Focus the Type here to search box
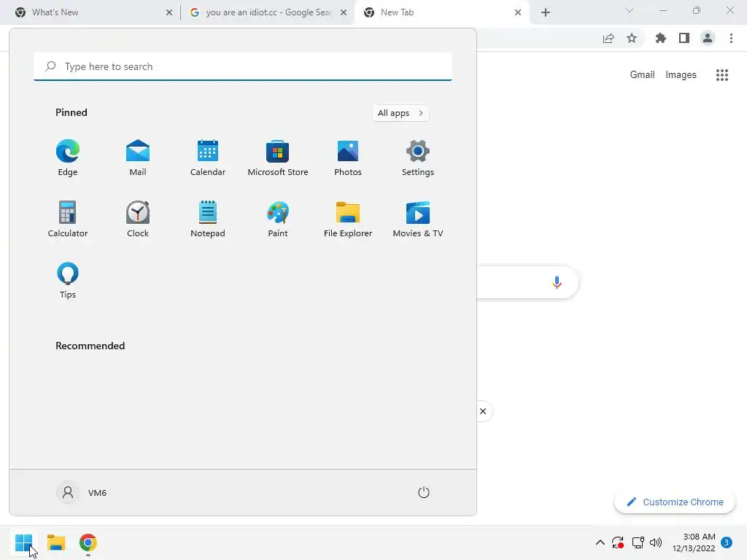Viewport: 747px width, 560px height. click(243, 66)
